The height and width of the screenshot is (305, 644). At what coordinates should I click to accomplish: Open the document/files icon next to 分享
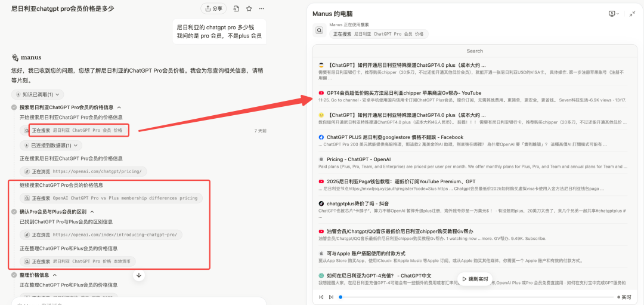click(x=236, y=8)
